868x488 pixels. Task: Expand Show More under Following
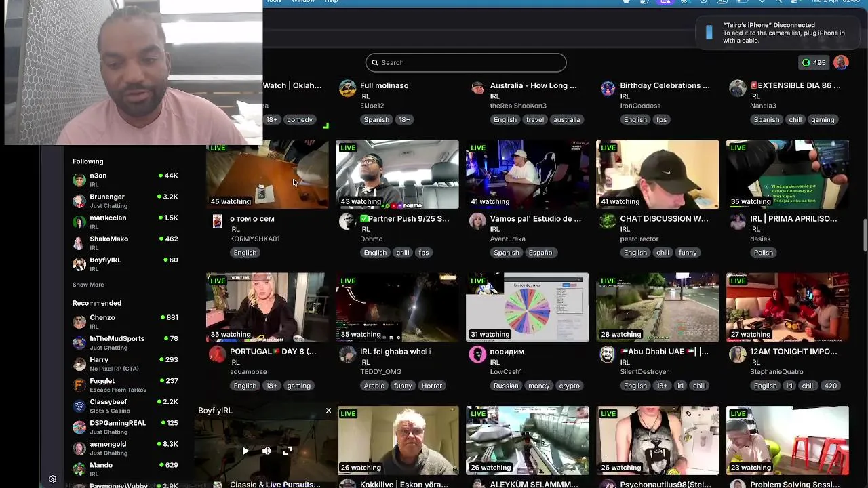pyautogui.click(x=88, y=285)
